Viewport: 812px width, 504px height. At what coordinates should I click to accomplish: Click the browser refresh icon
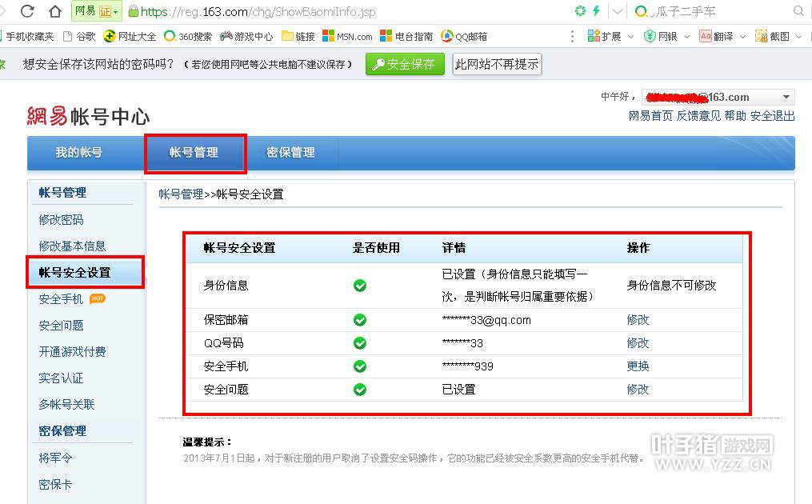coord(27,11)
